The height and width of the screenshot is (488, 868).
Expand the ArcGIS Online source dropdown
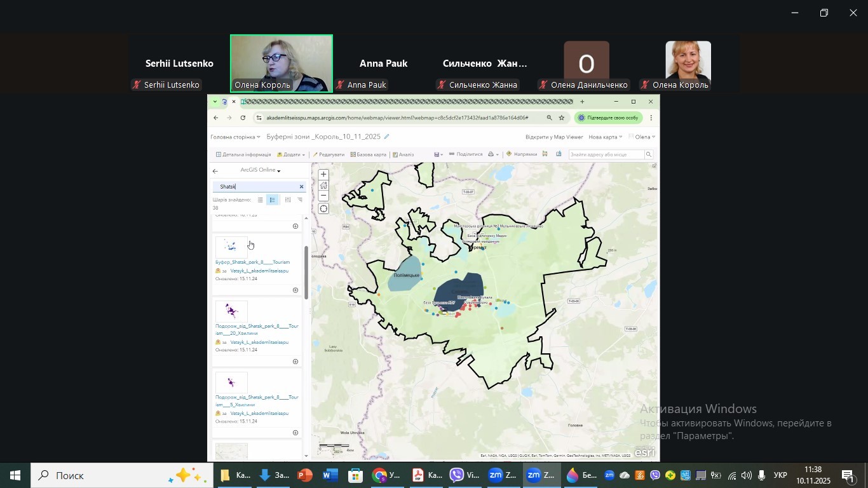click(260, 170)
